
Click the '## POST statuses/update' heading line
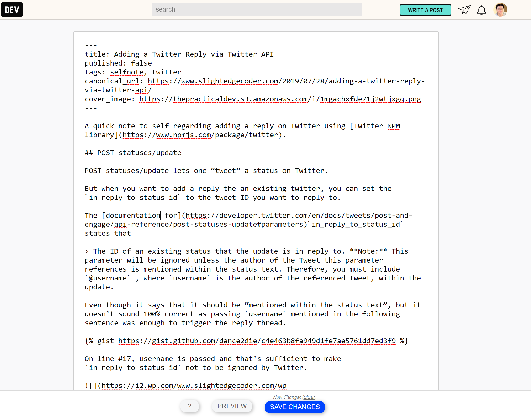coord(133,153)
